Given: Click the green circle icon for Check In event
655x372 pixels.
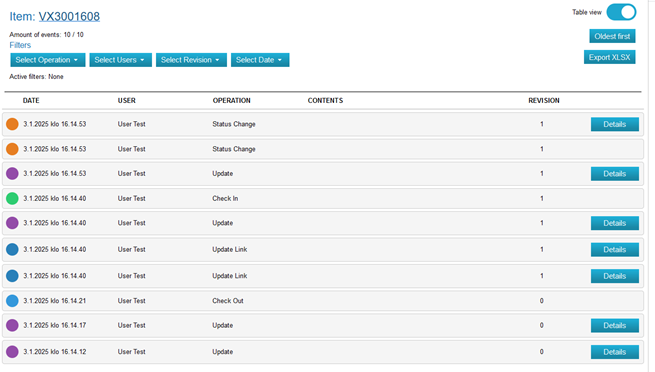Looking at the screenshot, I should coord(12,198).
